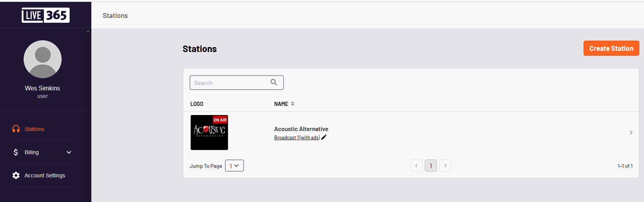This screenshot has height=202, width=644.
Task: Open the Acoustic Alternative row chevron
Action: tap(631, 133)
